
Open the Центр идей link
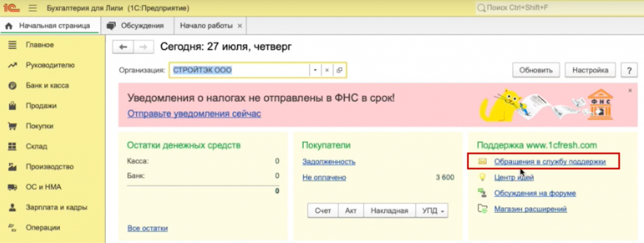tap(514, 178)
